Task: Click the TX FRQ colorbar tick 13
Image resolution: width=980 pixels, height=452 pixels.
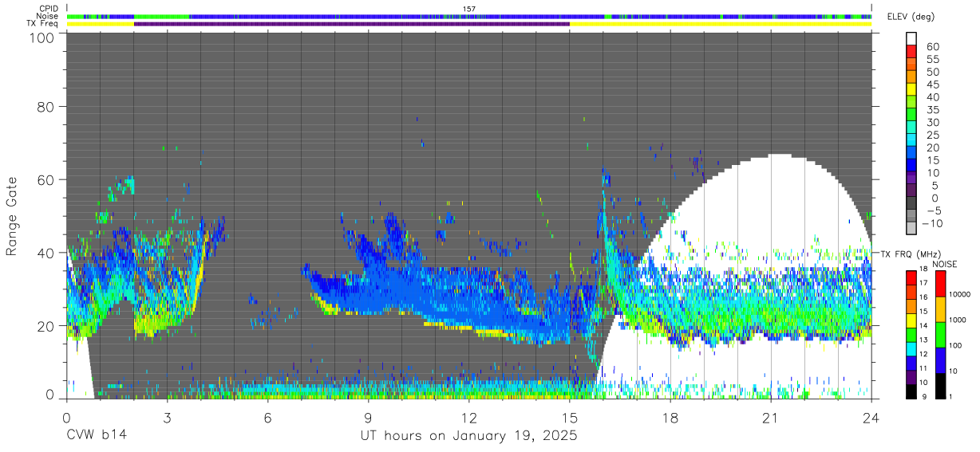Action: [x=923, y=340]
